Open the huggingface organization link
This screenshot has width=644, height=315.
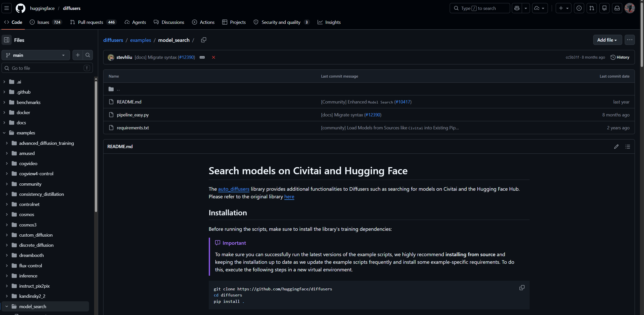42,8
